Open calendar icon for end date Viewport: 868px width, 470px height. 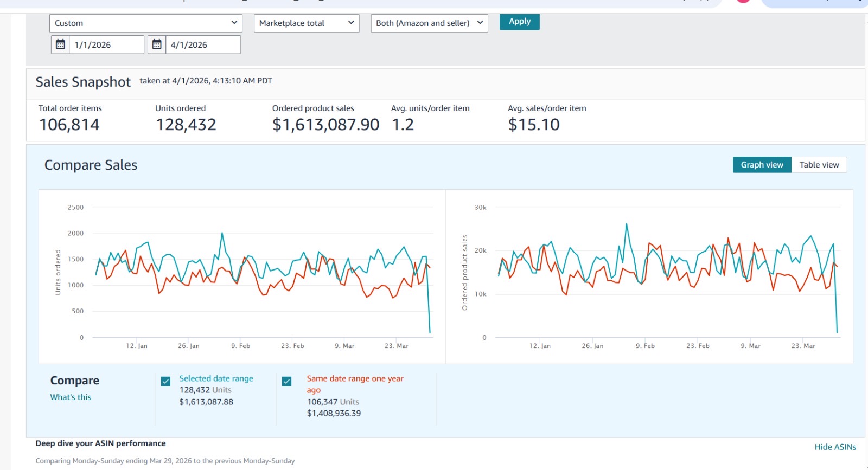click(x=157, y=44)
